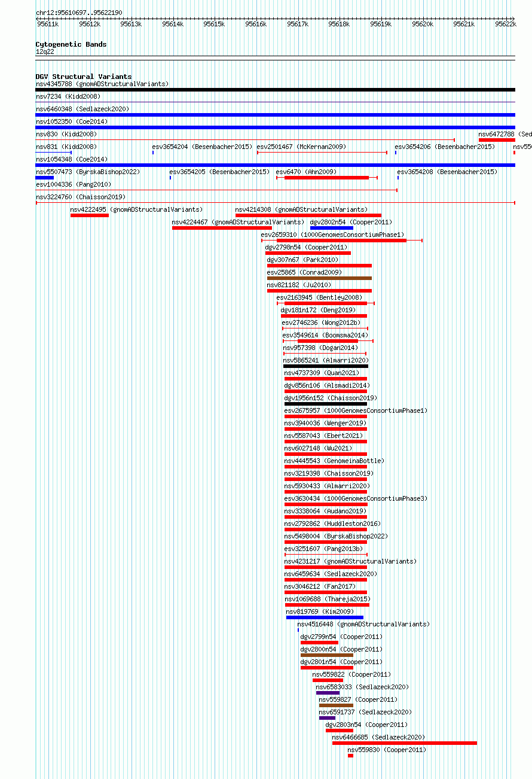Select nsv4445543 (GenomeinaBottle) label
The width and height of the screenshot is (532, 779).
click(x=335, y=461)
